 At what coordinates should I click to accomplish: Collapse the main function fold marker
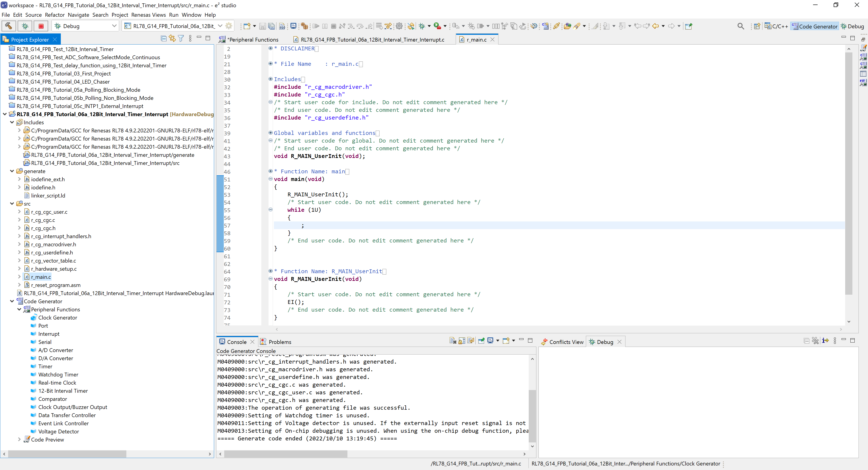(270, 179)
